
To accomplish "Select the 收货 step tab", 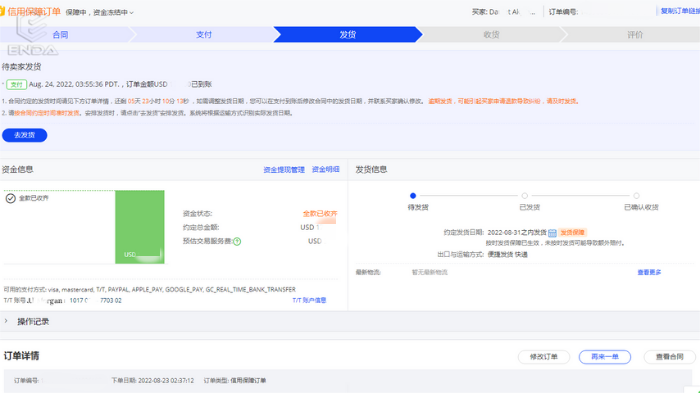I will click(x=491, y=34).
